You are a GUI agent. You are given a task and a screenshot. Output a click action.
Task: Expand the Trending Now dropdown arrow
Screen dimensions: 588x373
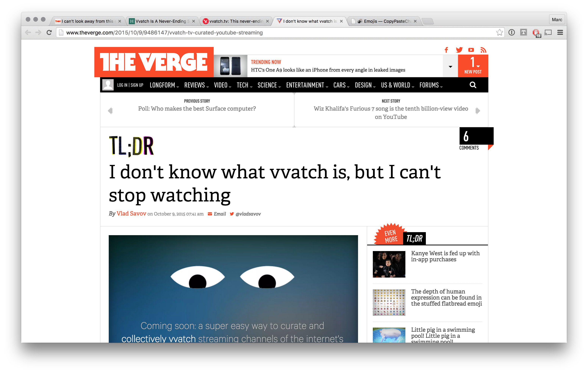450,66
